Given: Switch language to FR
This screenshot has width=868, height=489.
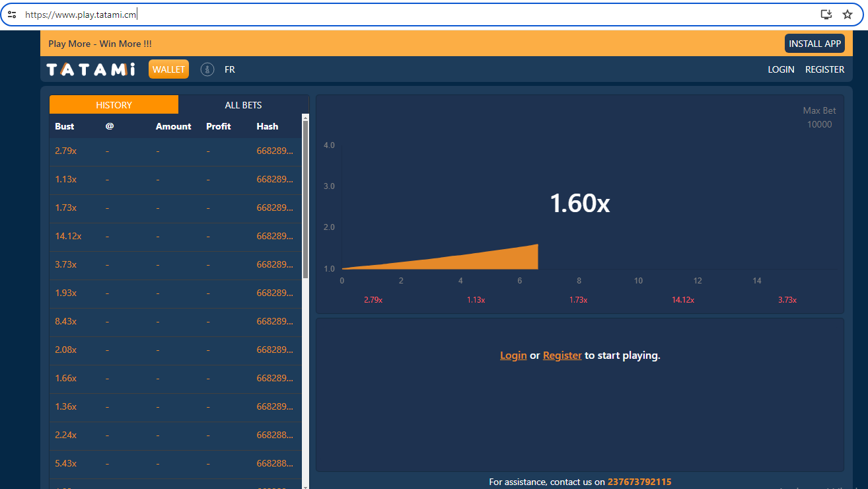Looking at the screenshot, I should 230,69.
